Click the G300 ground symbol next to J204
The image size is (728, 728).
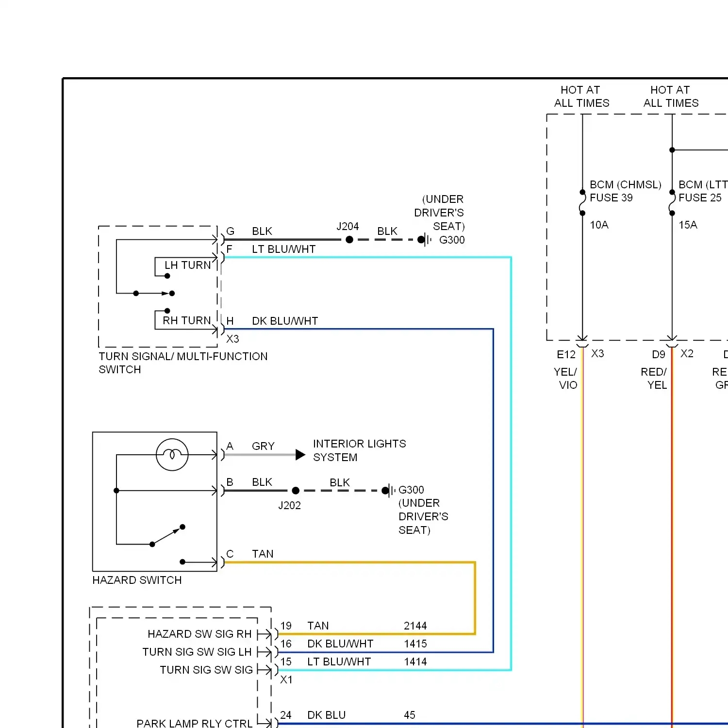(425, 239)
